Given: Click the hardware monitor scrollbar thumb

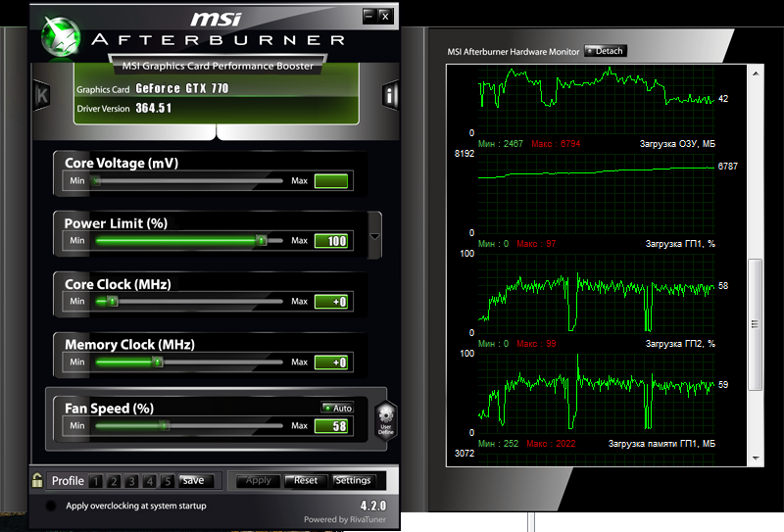Looking at the screenshot, I should point(755,324).
